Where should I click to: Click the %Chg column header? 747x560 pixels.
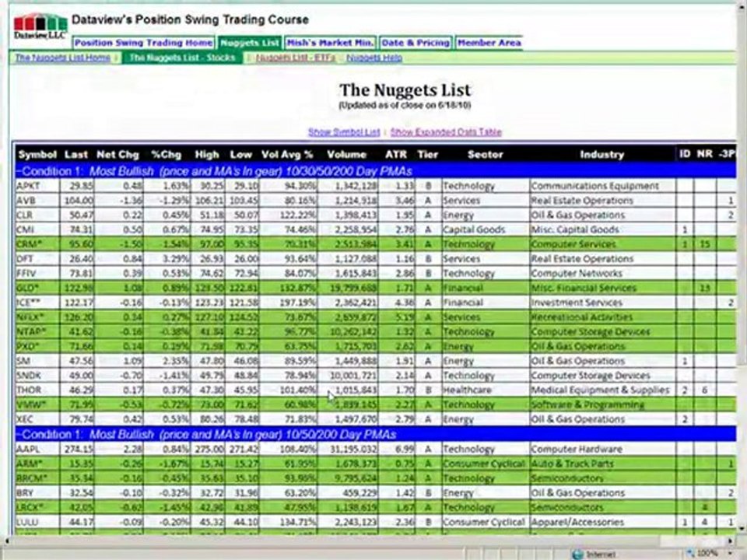coord(167,154)
